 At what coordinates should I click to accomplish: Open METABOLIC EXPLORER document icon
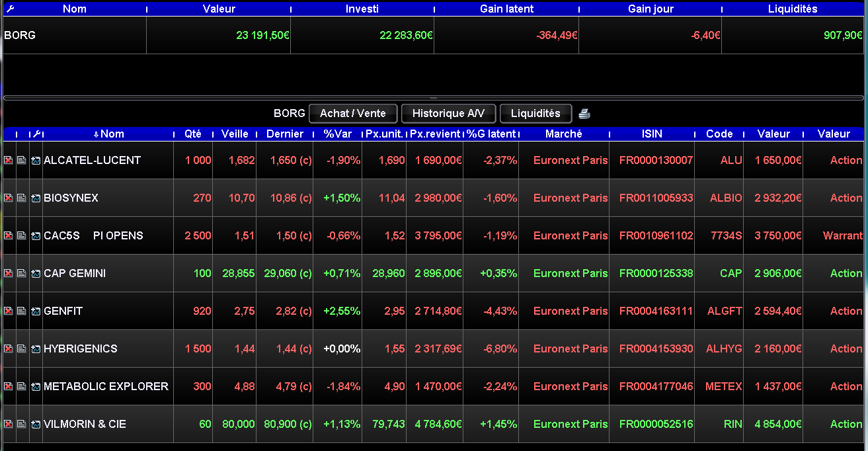pos(22,386)
